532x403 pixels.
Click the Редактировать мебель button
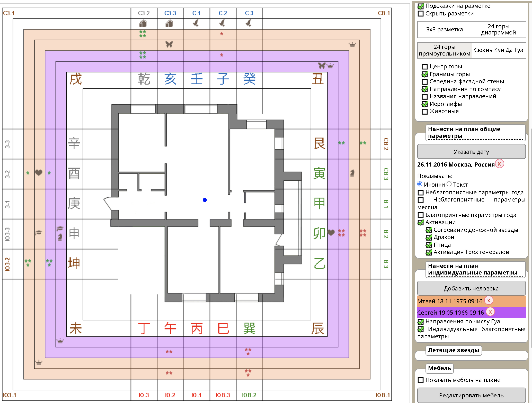[471, 395]
